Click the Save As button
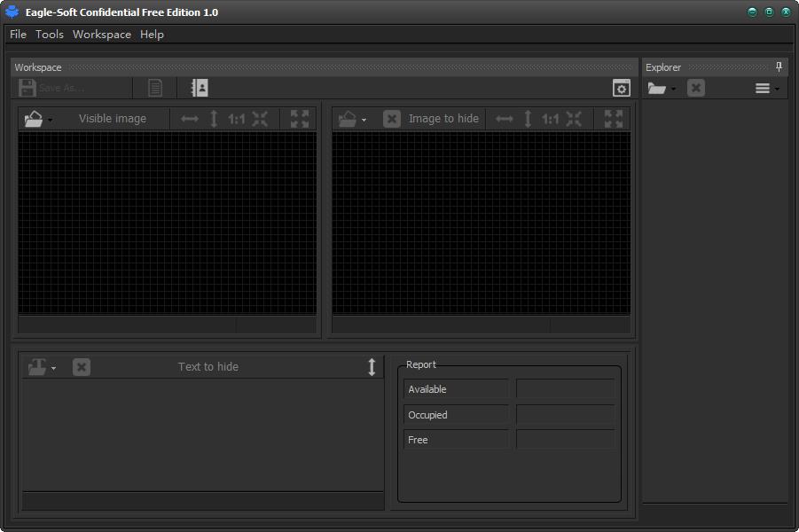The image size is (799, 532). (x=51, y=88)
